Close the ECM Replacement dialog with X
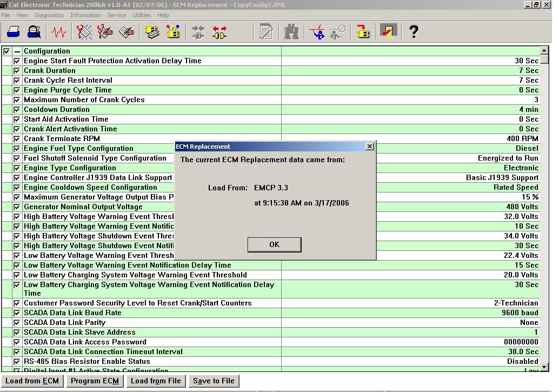 coord(370,146)
